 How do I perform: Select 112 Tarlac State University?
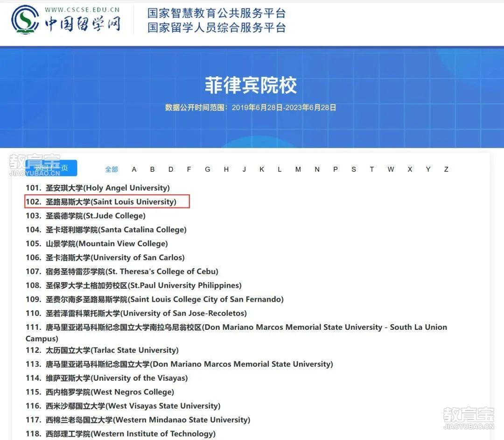(x=102, y=350)
